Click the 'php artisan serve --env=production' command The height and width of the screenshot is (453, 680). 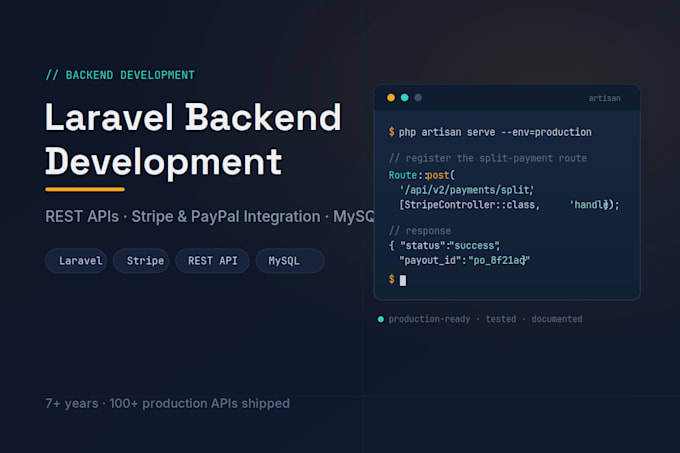coord(495,132)
